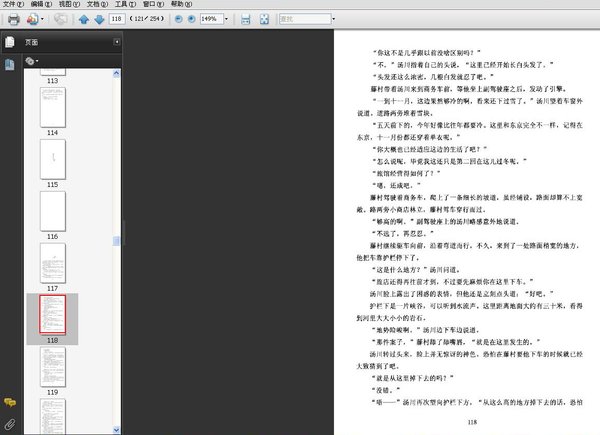Go to next page with down arrow
The height and width of the screenshot is (435, 600).
tap(99, 19)
